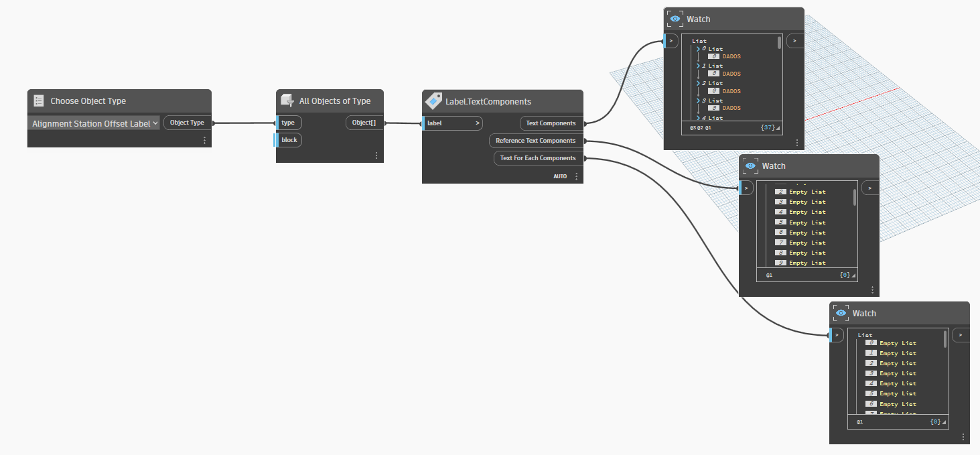
Task: Expand the 4 List item in Watch
Action: (x=697, y=117)
